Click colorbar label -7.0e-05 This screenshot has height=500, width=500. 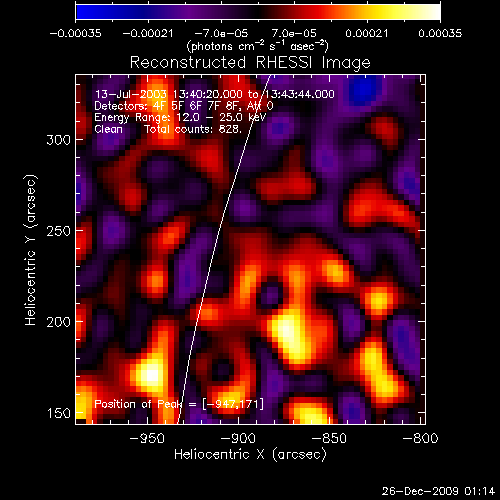point(221,33)
